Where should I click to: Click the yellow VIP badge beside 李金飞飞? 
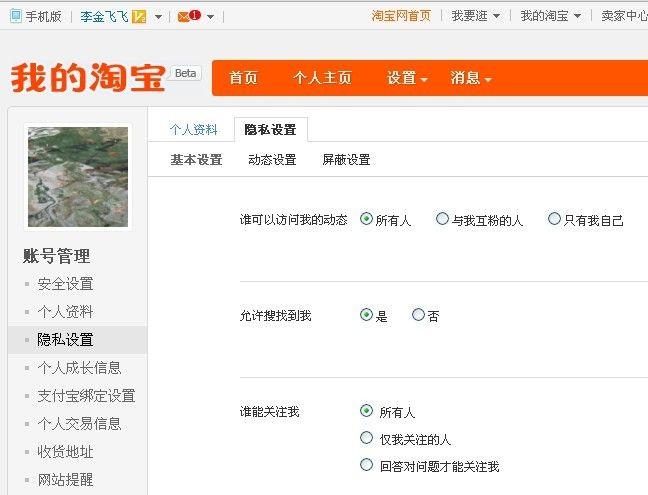click(x=139, y=17)
